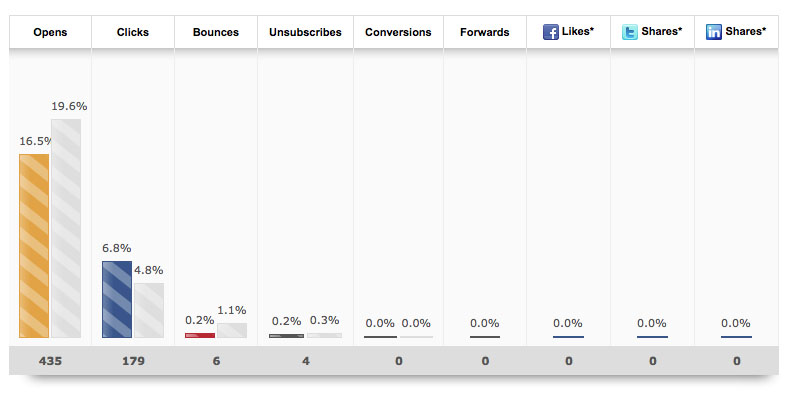The height and width of the screenshot is (400, 792).
Task: Select the Clicks column header
Action: 132,32
